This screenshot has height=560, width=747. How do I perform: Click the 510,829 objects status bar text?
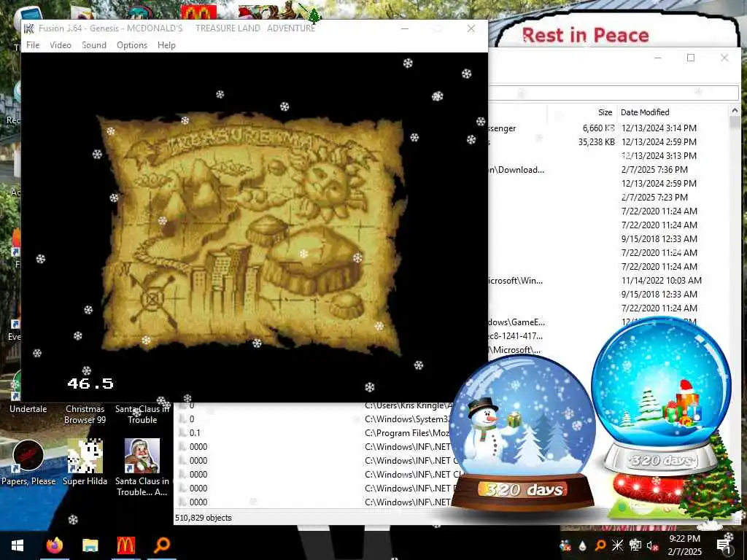tap(204, 518)
